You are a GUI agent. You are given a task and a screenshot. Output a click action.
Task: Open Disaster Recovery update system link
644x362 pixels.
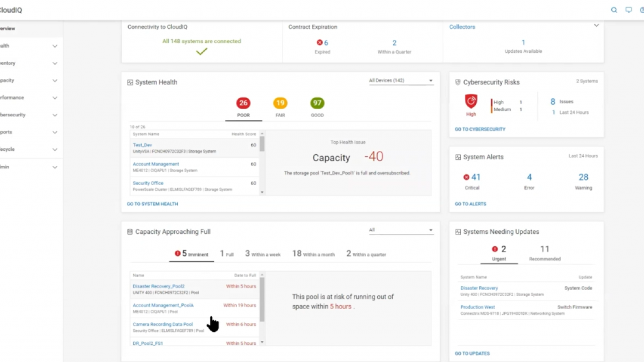click(x=479, y=288)
